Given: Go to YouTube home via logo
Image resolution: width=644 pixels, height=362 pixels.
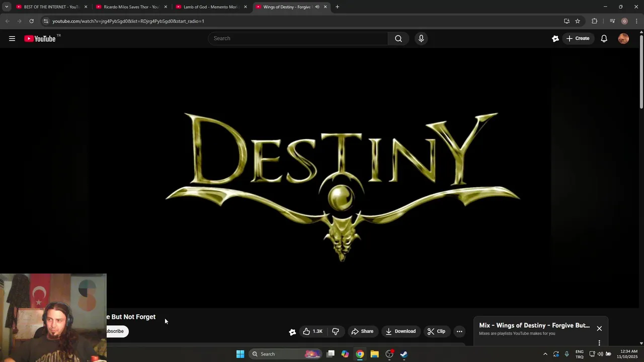Looking at the screenshot, I should pos(40,39).
